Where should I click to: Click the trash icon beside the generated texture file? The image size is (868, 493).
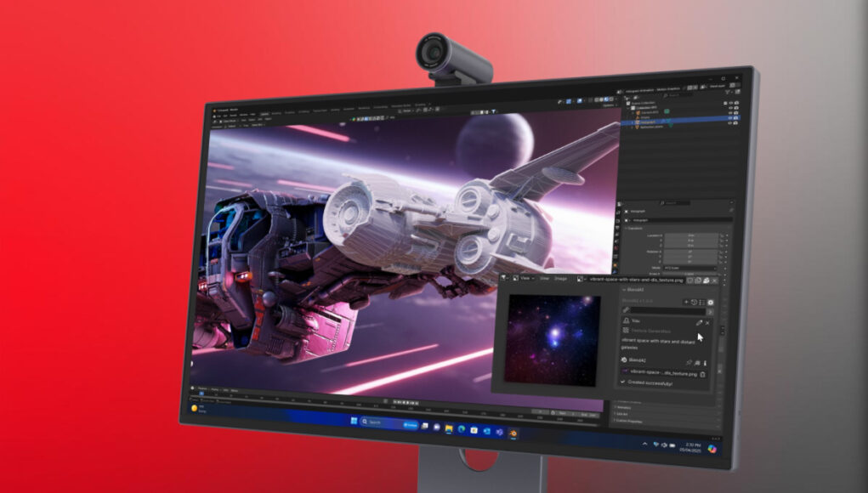(x=703, y=374)
